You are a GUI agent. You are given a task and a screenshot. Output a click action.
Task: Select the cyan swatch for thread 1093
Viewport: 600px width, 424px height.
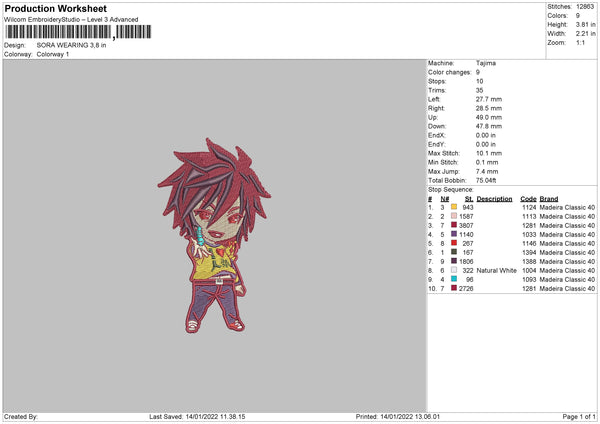point(454,279)
